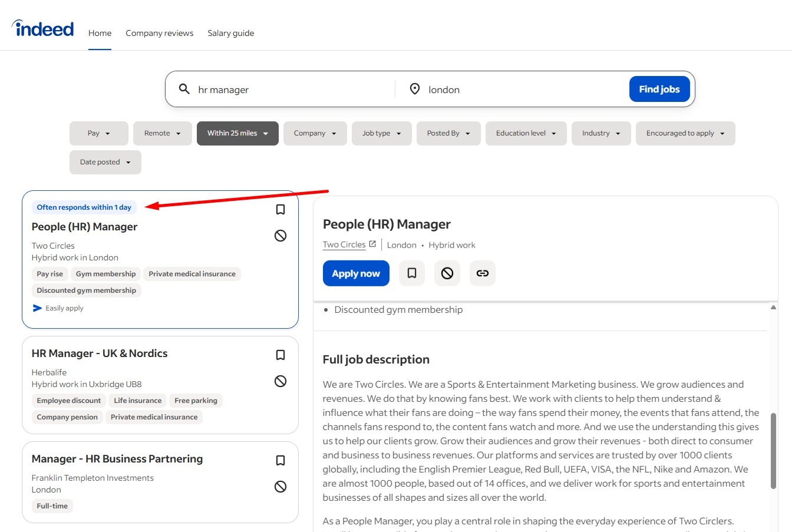792x532 pixels.
Task: Click the Discounted gym membership tag on card
Action: point(86,290)
